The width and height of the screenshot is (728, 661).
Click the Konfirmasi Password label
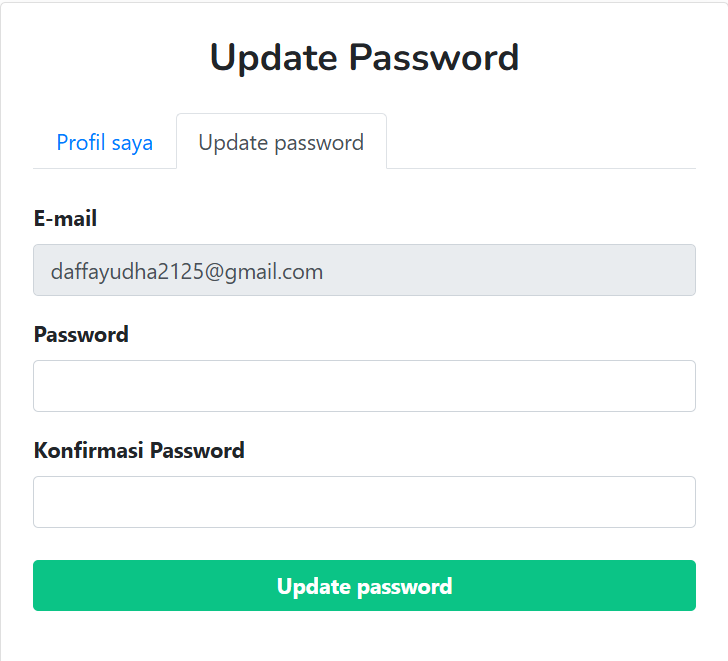pos(139,451)
